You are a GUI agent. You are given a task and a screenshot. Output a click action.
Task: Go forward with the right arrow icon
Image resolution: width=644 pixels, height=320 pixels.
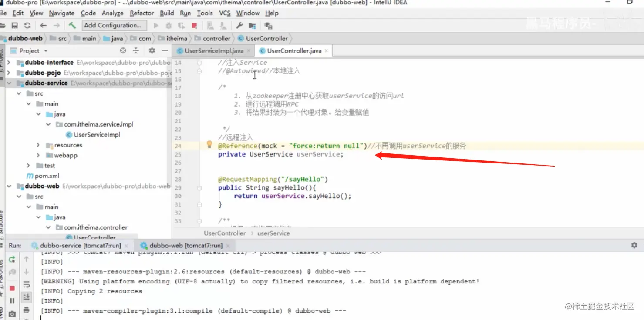[57, 26]
